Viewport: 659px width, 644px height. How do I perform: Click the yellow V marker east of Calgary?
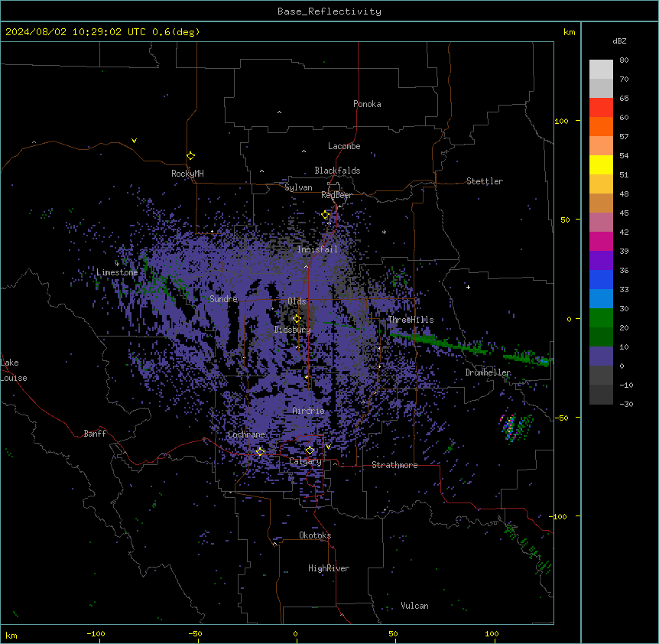[328, 447]
